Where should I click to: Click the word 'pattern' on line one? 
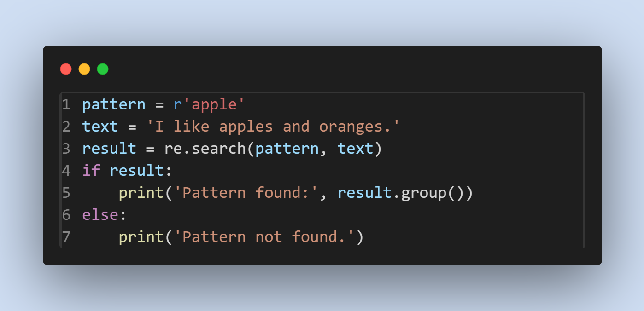[114, 104]
